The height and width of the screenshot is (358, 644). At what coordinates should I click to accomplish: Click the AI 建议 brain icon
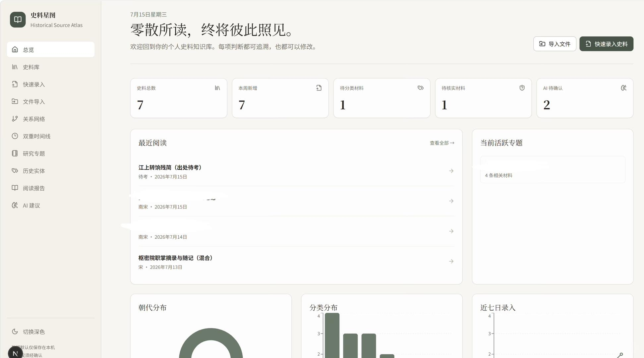pos(15,205)
